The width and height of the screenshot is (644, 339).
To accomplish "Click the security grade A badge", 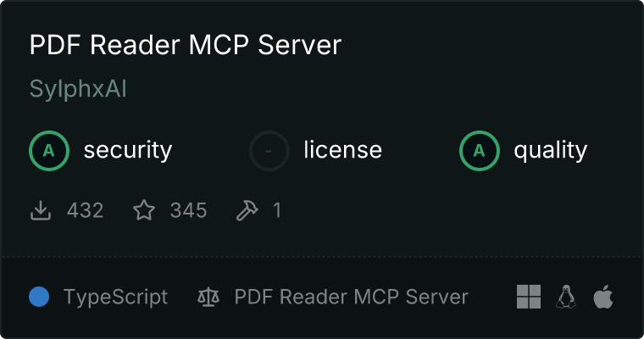I will coord(49,151).
